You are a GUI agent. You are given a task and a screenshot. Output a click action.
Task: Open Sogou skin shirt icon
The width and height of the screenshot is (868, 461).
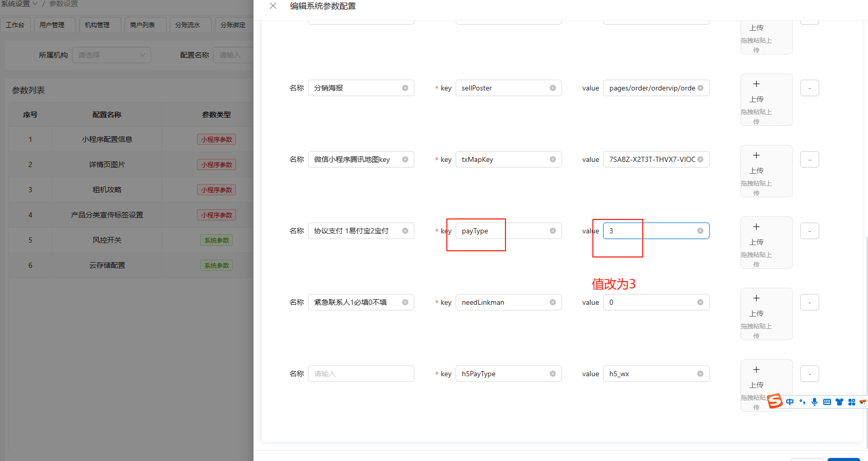click(x=839, y=402)
